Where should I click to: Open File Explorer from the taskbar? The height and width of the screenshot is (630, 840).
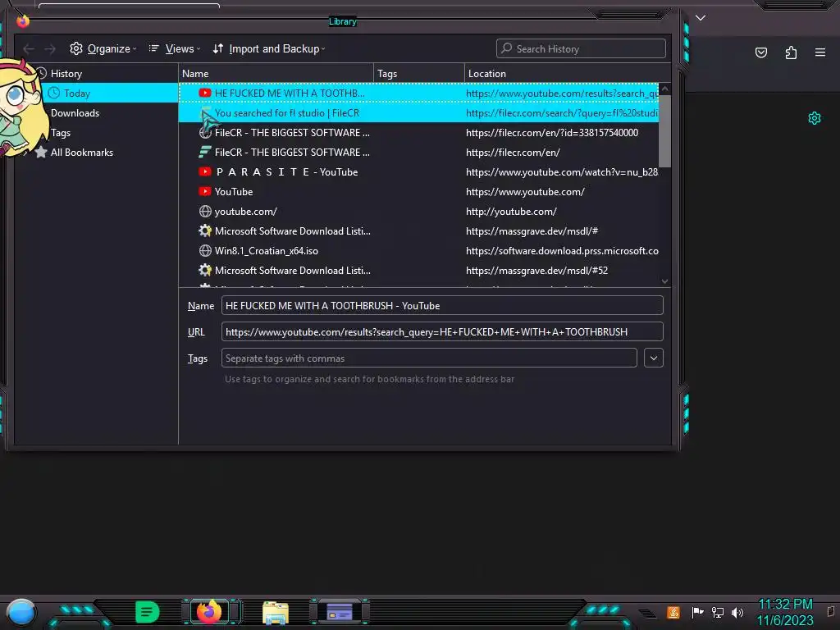tap(276, 613)
